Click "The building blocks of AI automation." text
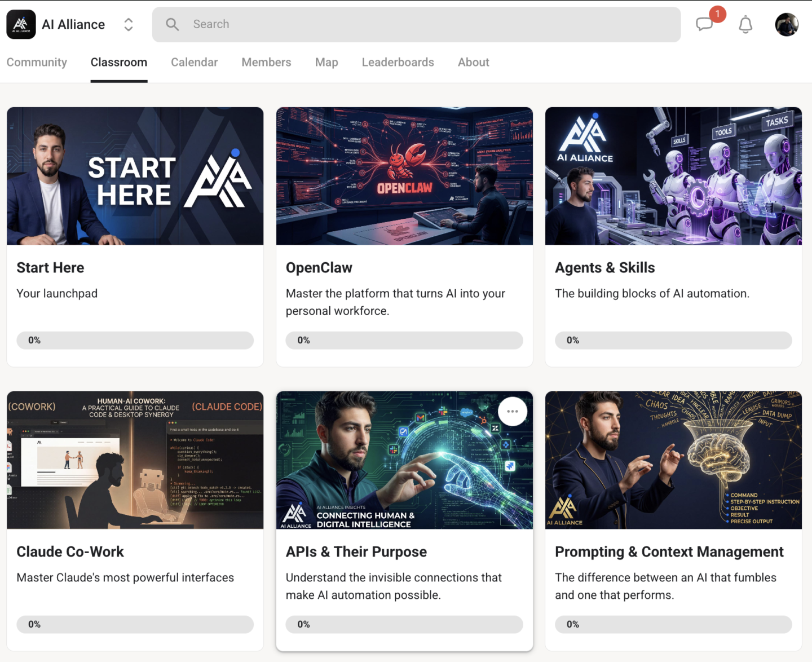 tap(652, 294)
